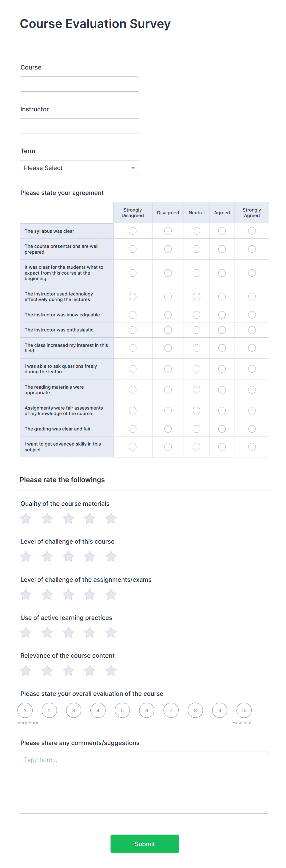Select Agreed for 'The reading materials were appropriate'
286x868 pixels.
pos(222,390)
